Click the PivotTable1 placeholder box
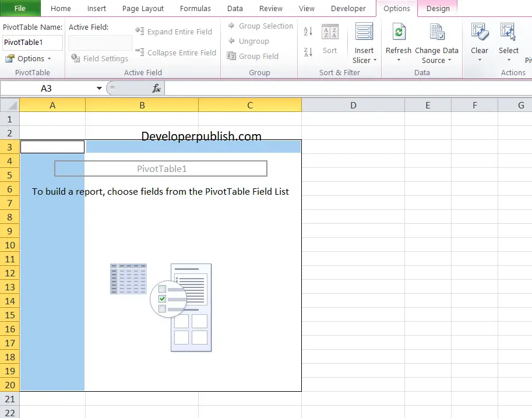 [161, 168]
